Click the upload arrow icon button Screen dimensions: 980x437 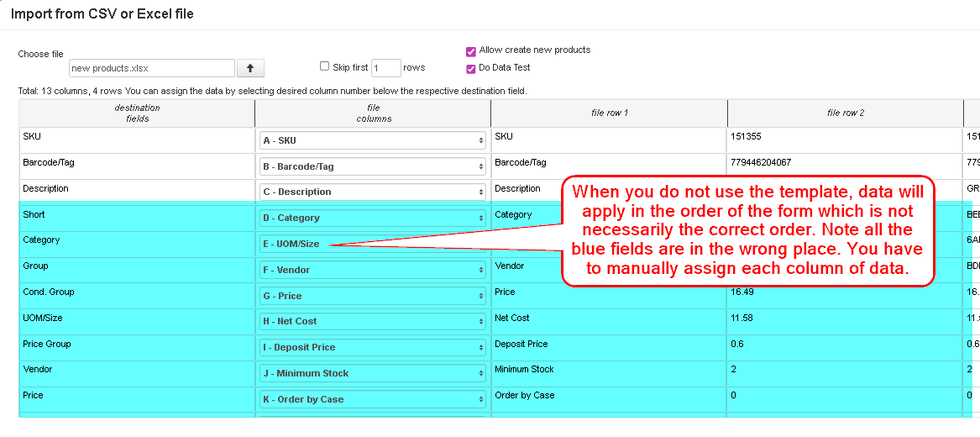pyautogui.click(x=250, y=68)
